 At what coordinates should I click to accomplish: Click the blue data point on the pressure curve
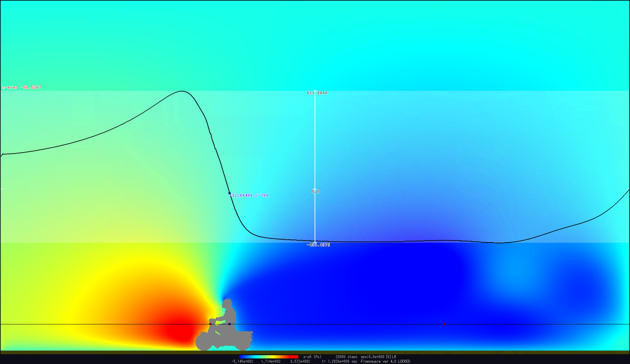tap(229, 193)
